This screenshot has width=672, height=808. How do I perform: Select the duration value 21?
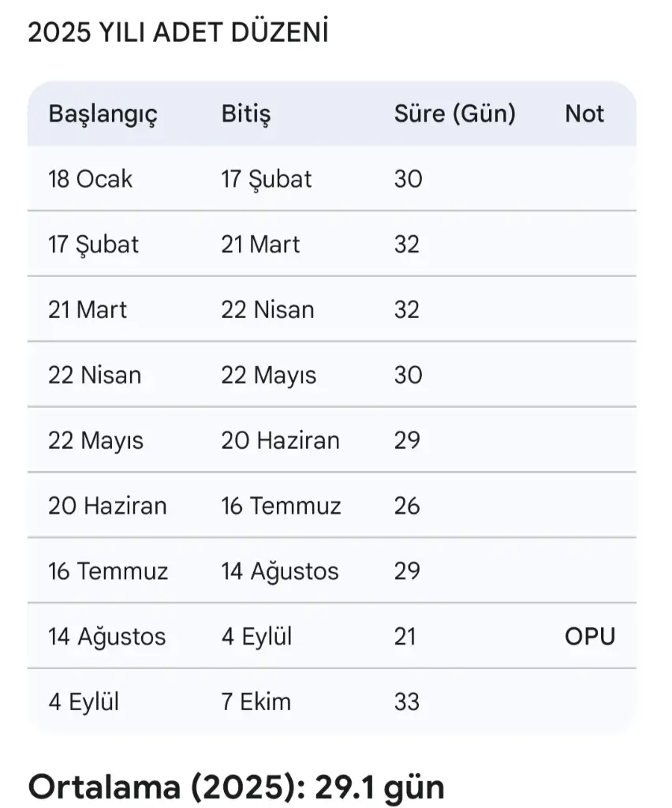pyautogui.click(x=405, y=637)
